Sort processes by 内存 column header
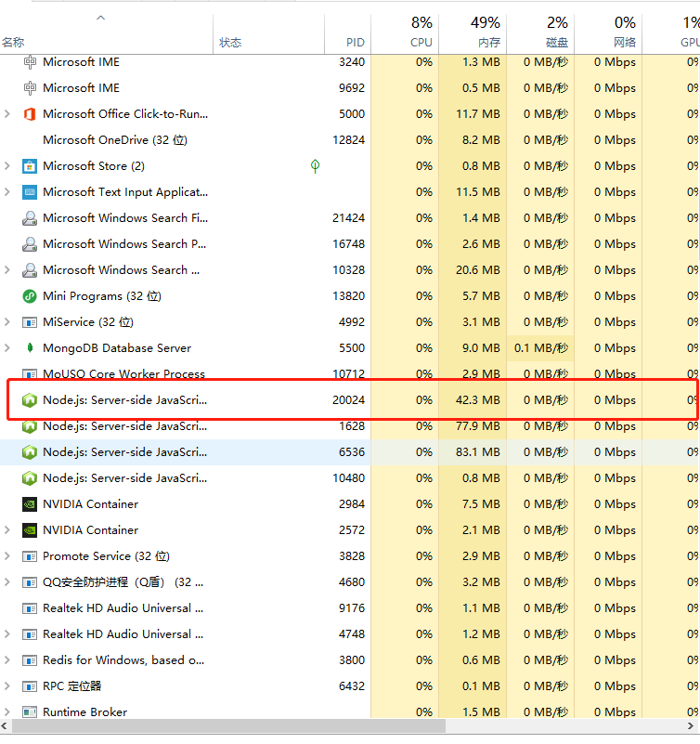The width and height of the screenshot is (700, 744). coord(473,33)
